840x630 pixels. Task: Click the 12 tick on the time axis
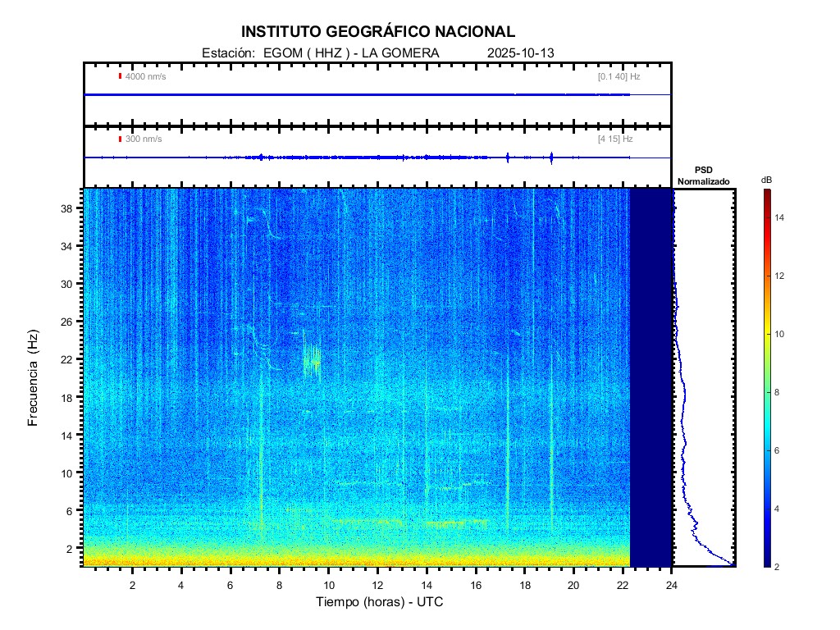377,584
